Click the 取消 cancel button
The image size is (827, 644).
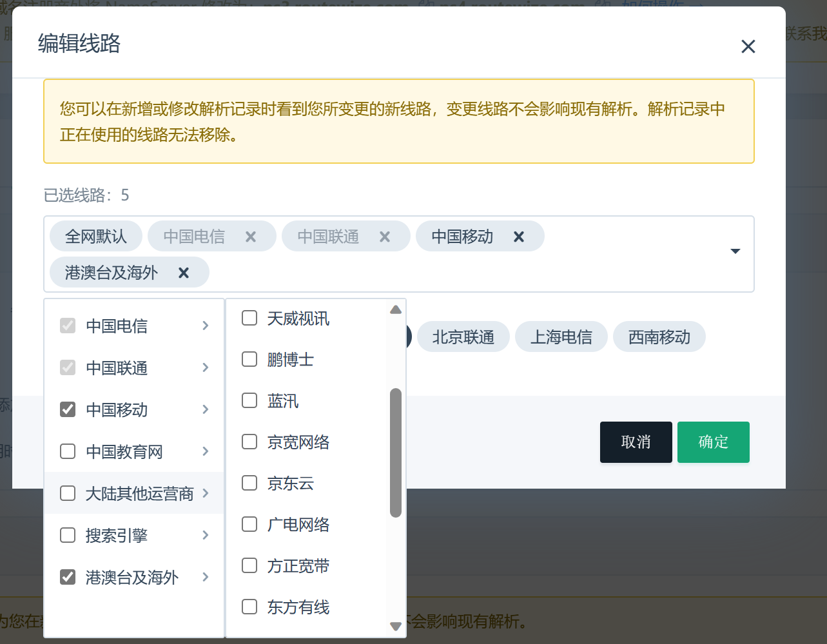(636, 442)
